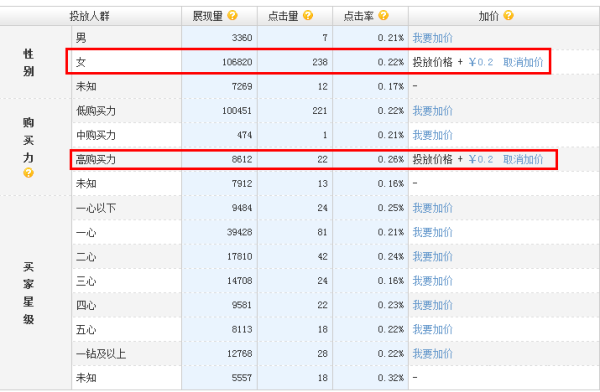Click 我要加价 in 五心 row
600x392 pixels.
432,329
